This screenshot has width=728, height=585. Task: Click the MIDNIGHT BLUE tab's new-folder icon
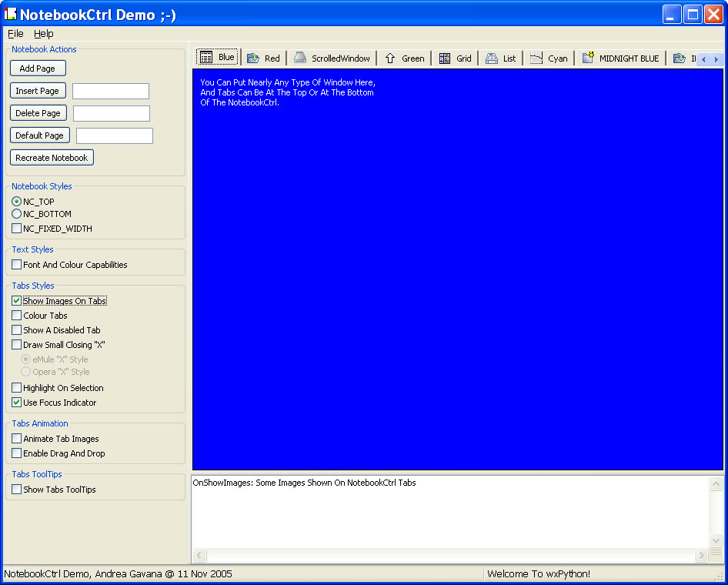tap(588, 58)
